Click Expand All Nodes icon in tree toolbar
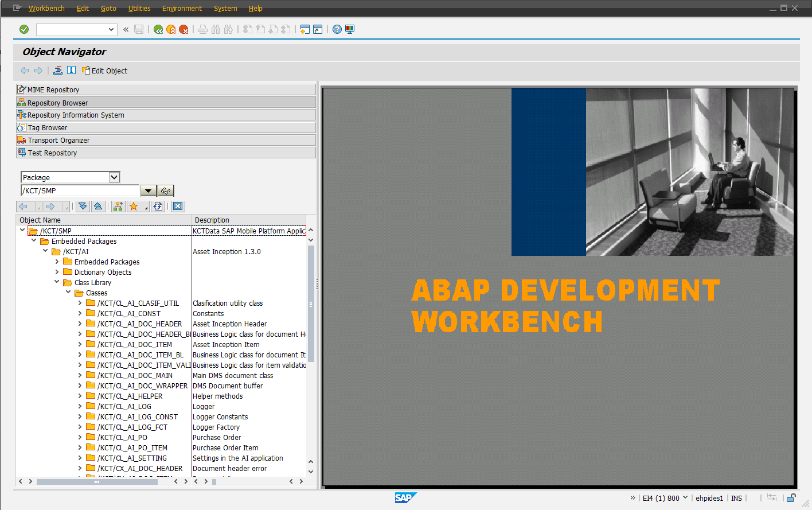Image resolution: width=812 pixels, height=510 pixels. [83, 207]
